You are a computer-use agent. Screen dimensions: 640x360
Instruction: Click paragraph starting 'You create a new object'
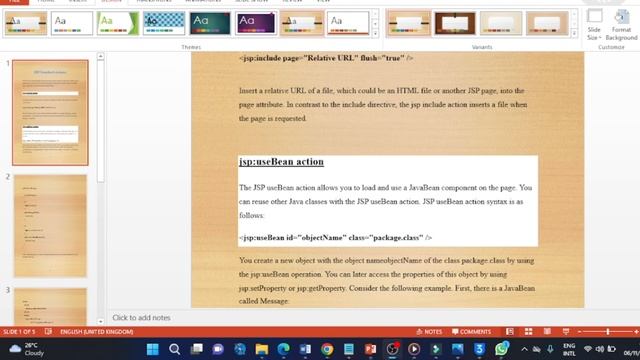point(387,281)
